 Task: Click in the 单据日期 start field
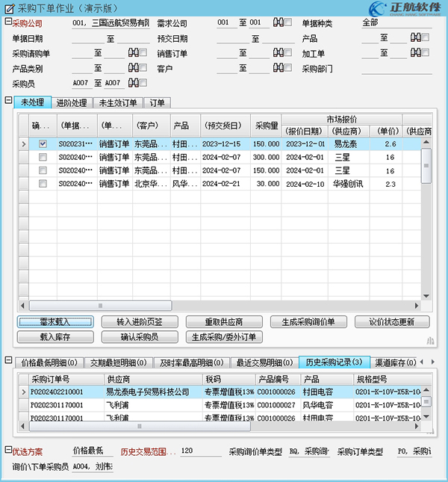coord(88,38)
